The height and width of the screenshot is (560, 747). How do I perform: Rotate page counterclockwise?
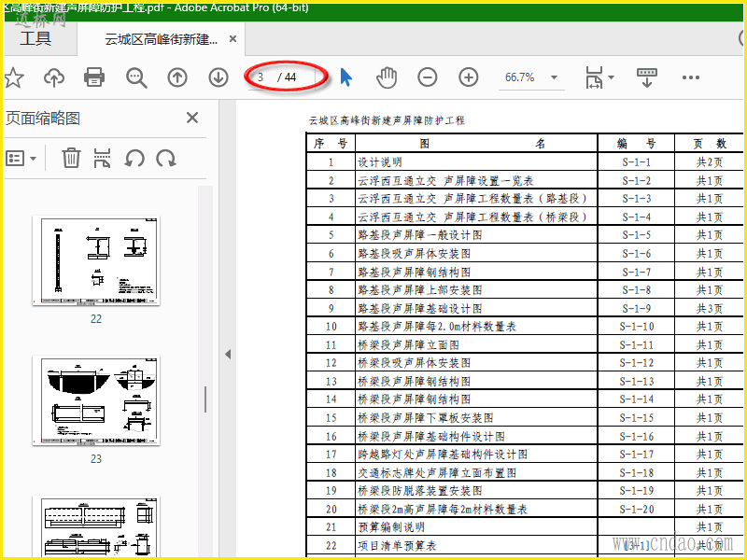pyautogui.click(x=134, y=158)
